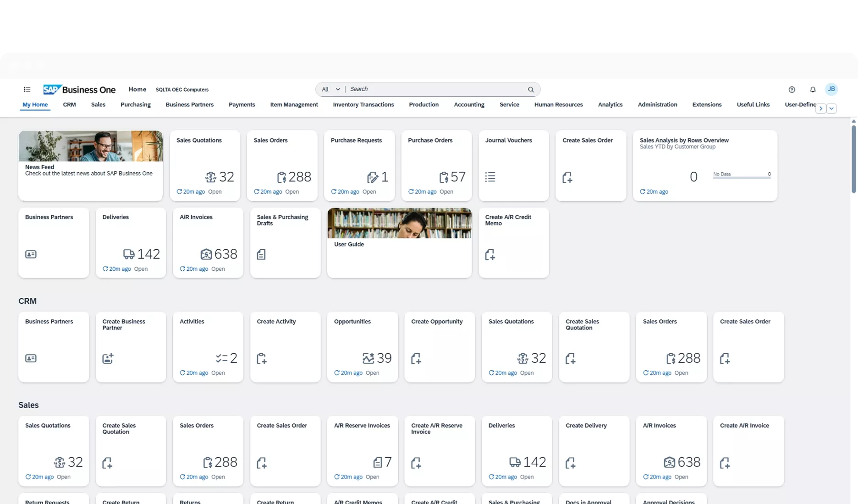The image size is (858, 504).
Task: Open the Analytics menu tab
Action: pyautogui.click(x=610, y=104)
